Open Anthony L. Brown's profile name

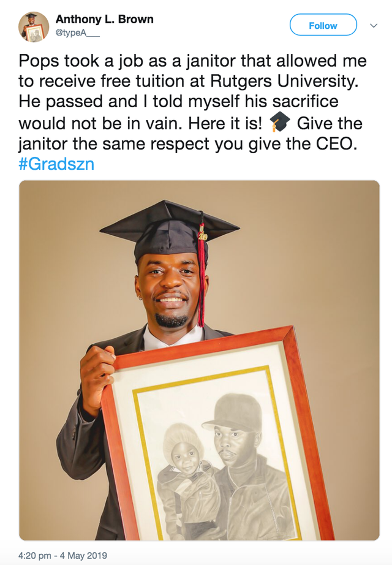105,19
